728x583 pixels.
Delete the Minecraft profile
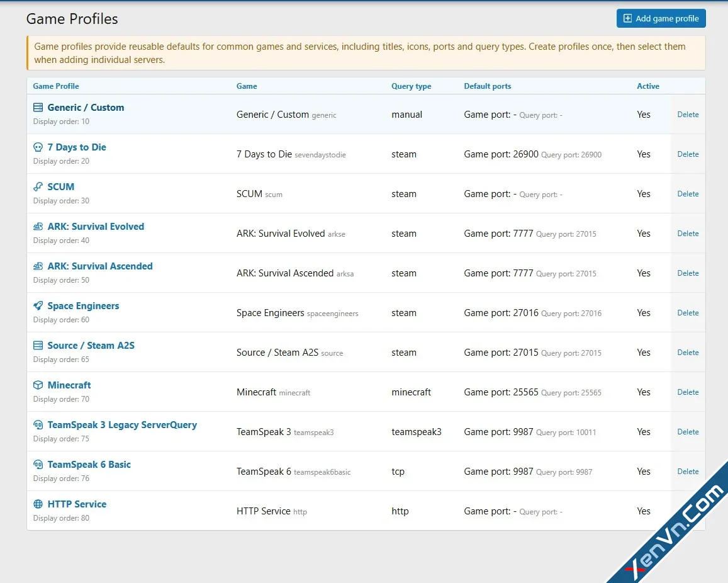[x=688, y=392]
